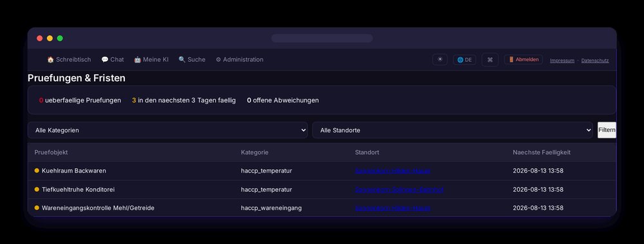Screen dimensions: 644x244
Task: Go to Schreibtisch in the navigation
Action: (69, 60)
